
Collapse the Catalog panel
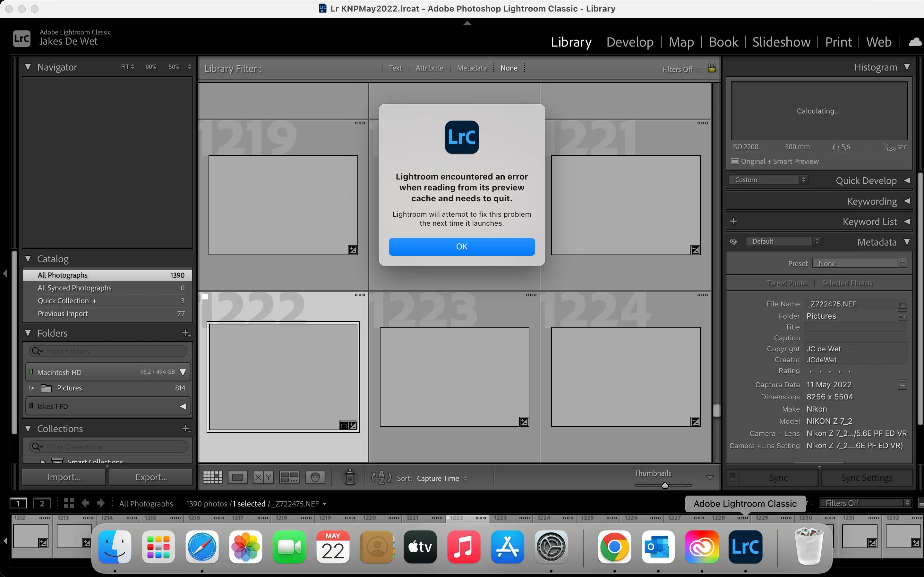point(28,259)
